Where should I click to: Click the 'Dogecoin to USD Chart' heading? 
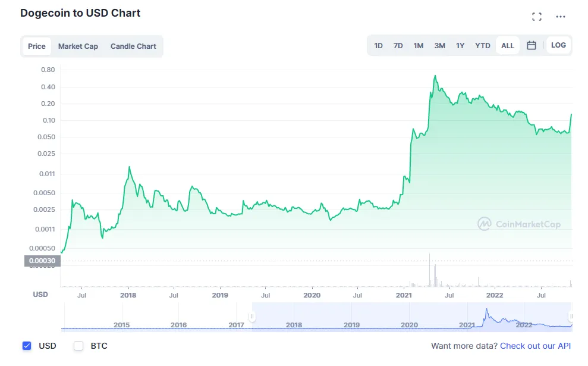click(80, 13)
